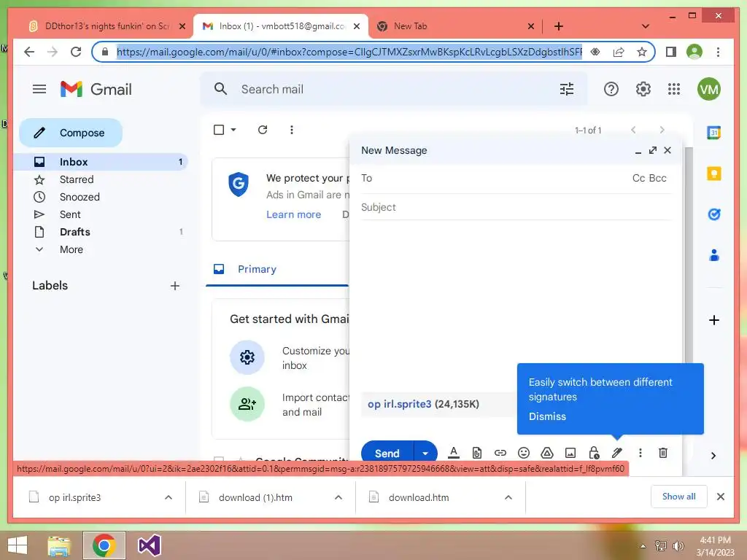This screenshot has height=560, width=747.
Task: Toggle confidential mode lock icon
Action: [x=594, y=453]
